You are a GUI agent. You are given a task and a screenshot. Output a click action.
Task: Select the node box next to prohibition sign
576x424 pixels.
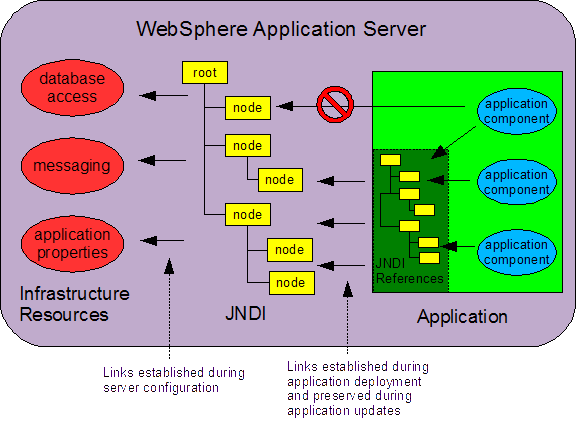pyautogui.click(x=248, y=108)
